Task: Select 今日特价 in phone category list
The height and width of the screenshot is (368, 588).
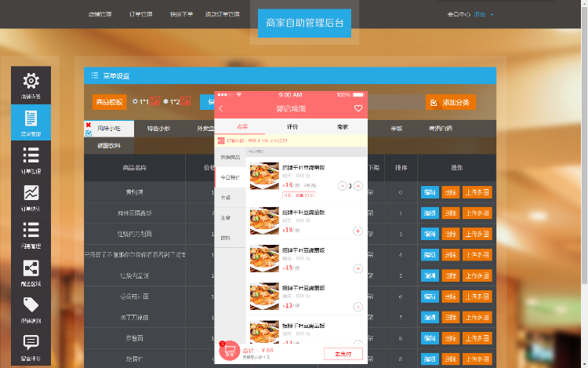Action: [230, 177]
